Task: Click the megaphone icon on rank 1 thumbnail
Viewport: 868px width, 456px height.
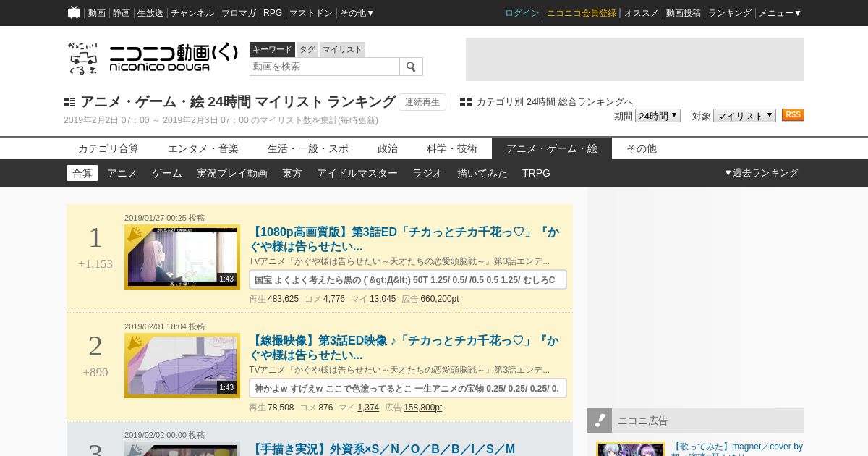Action: 135,235
